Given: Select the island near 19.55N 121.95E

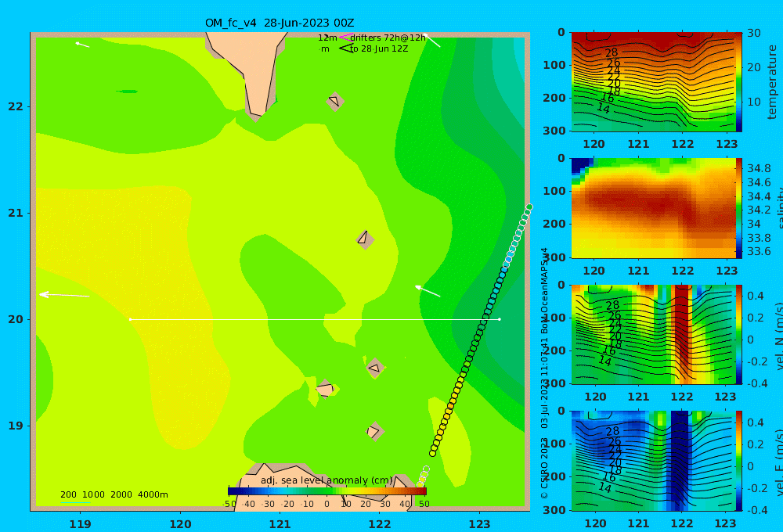Looking at the screenshot, I should click(x=375, y=368).
